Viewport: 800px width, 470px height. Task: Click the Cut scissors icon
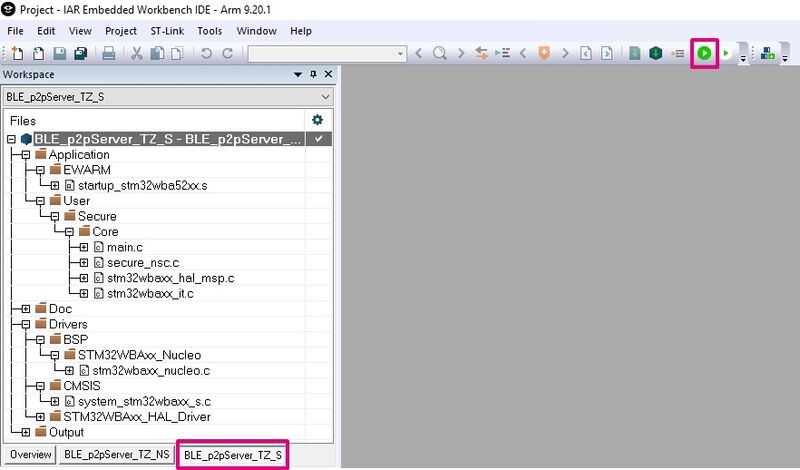137,53
